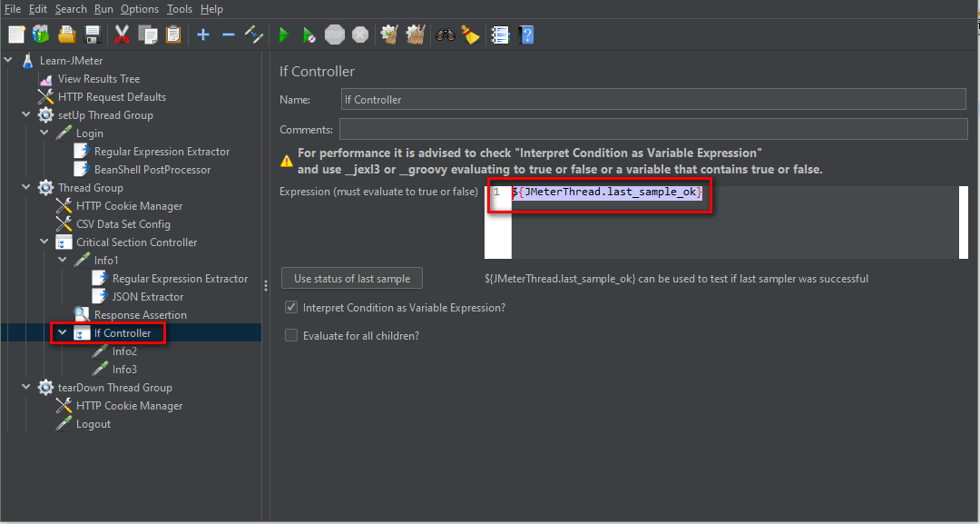Screen dimensions: 980x524
Task: Click the ${JMeterThread.last_sample_ok} expression text
Action: tap(607, 192)
